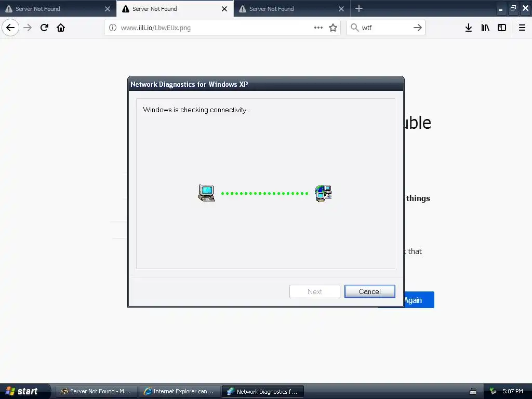Open the Downloads panel
This screenshot has width=532, height=399.
469,28
